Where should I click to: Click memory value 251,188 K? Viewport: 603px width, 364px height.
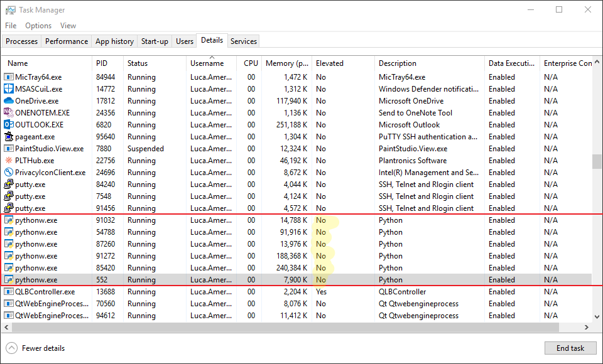click(291, 124)
